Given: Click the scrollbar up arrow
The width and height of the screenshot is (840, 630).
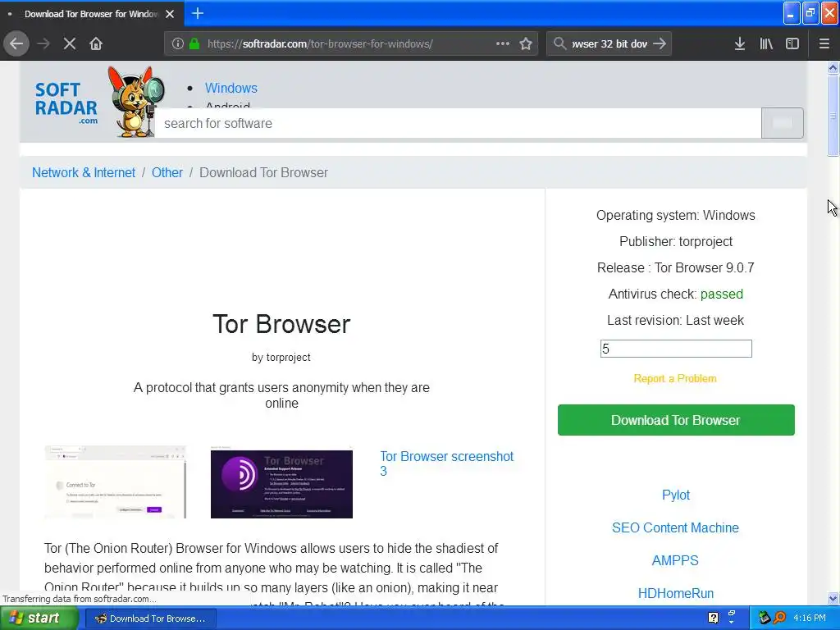Looking at the screenshot, I should 833,67.
